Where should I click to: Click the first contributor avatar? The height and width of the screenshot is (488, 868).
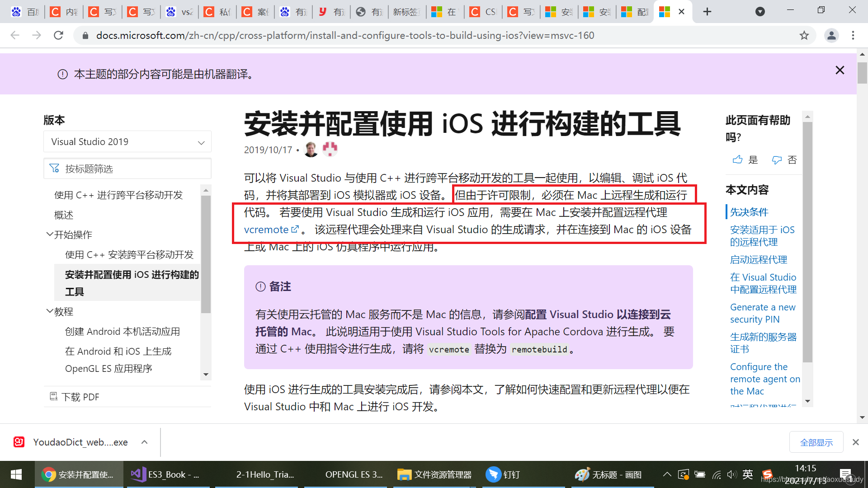pyautogui.click(x=311, y=149)
